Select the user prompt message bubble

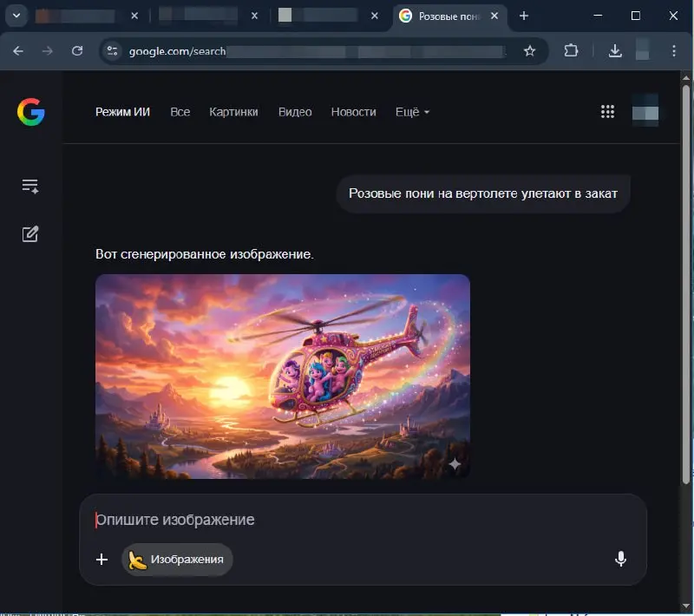(x=483, y=193)
